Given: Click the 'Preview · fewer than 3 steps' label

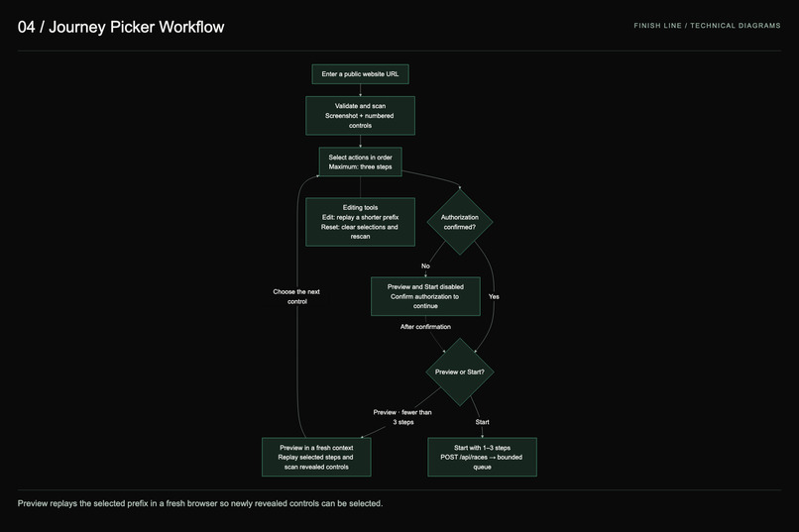Looking at the screenshot, I should pos(402,417).
